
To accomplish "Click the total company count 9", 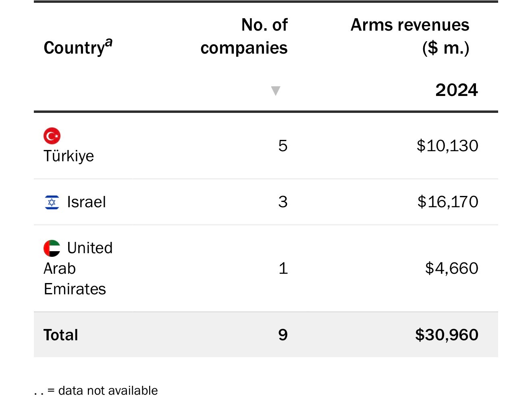I will tap(283, 335).
